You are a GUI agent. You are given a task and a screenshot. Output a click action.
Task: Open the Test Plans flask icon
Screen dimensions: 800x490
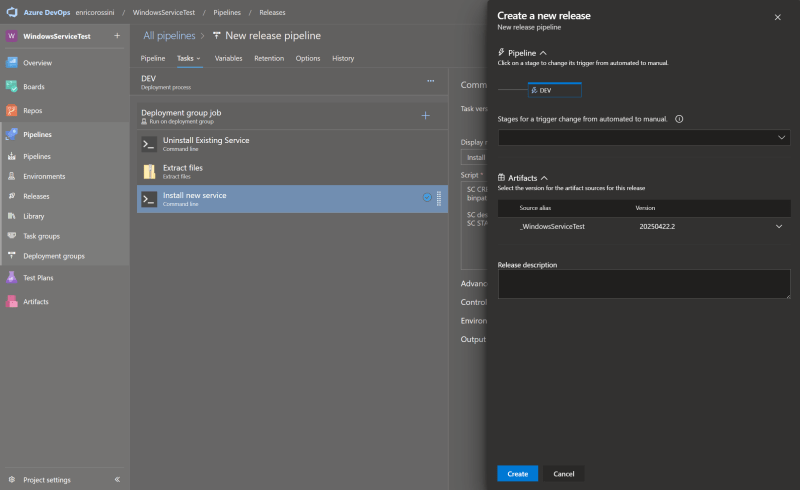pyautogui.click(x=12, y=278)
